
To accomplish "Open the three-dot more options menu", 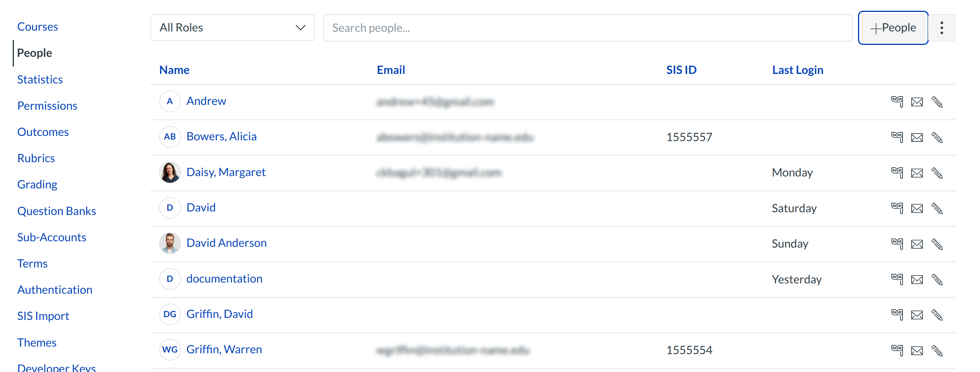I will tap(941, 28).
